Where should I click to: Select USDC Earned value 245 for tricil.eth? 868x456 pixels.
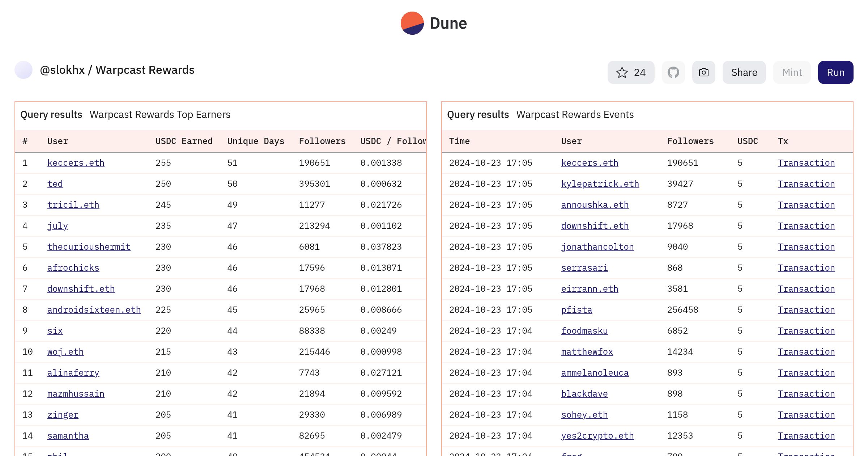click(163, 205)
